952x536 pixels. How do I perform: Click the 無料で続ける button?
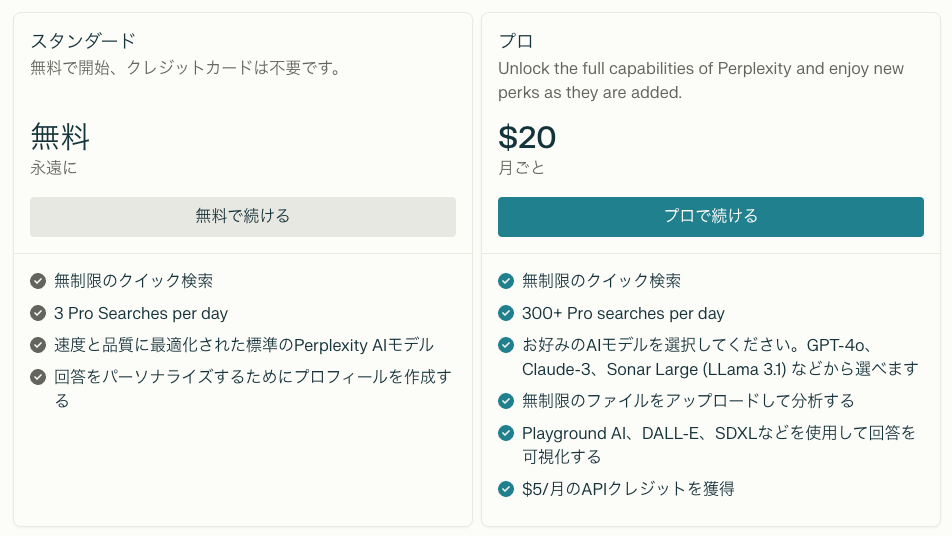coord(243,216)
